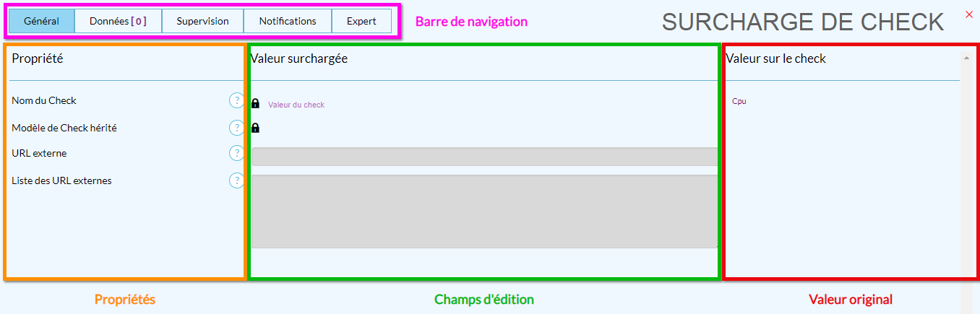Click the Nom du Check property label
The width and height of the screenshot is (980, 314).
44,100
